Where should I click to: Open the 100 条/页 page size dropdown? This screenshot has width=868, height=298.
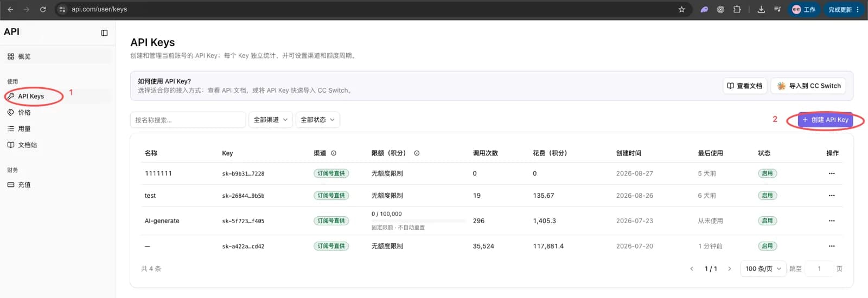coord(763,269)
